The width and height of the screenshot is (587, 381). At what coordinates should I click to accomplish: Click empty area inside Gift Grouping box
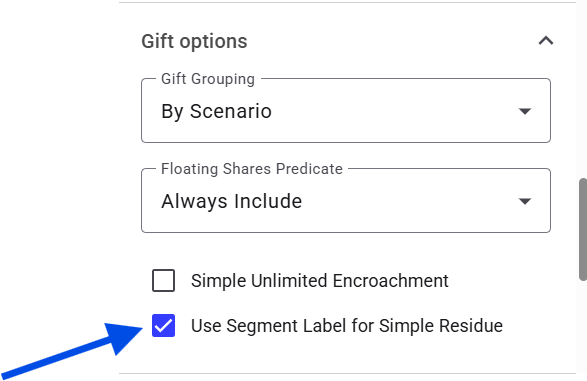[393, 111]
